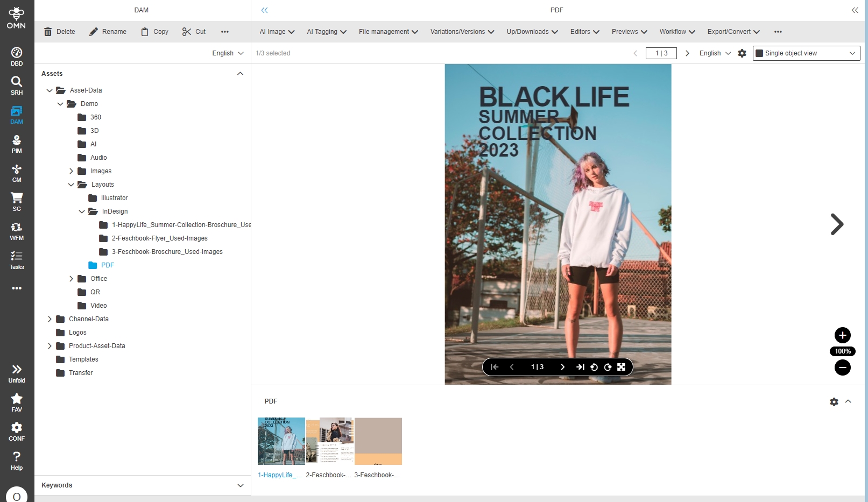Open the Single object view dropdown
Image resolution: width=868 pixels, height=502 pixels.
click(x=806, y=53)
